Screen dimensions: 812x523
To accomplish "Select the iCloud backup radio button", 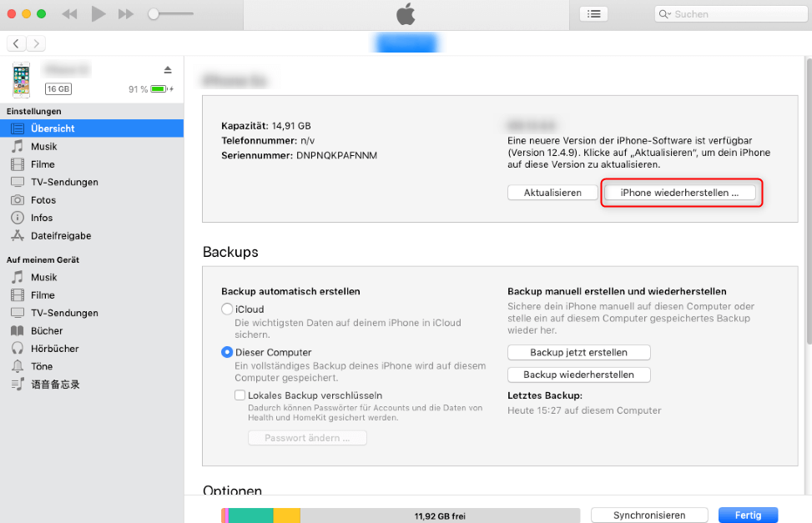I will coord(227,309).
